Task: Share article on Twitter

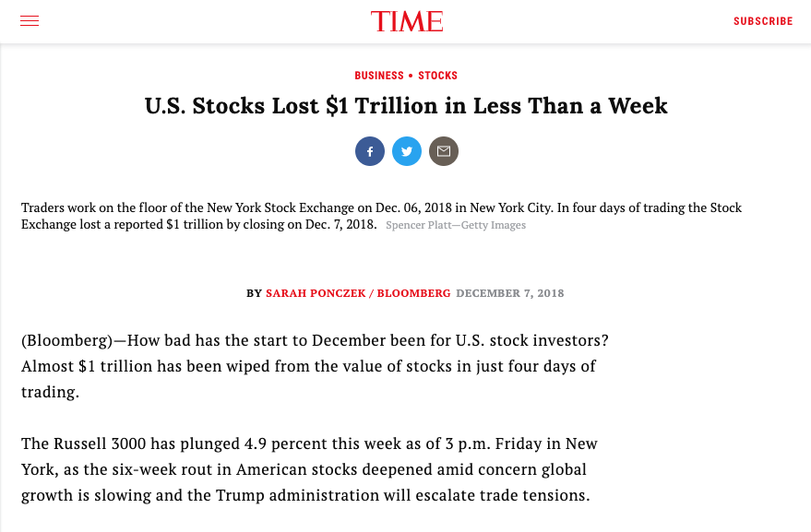Action: (407, 151)
